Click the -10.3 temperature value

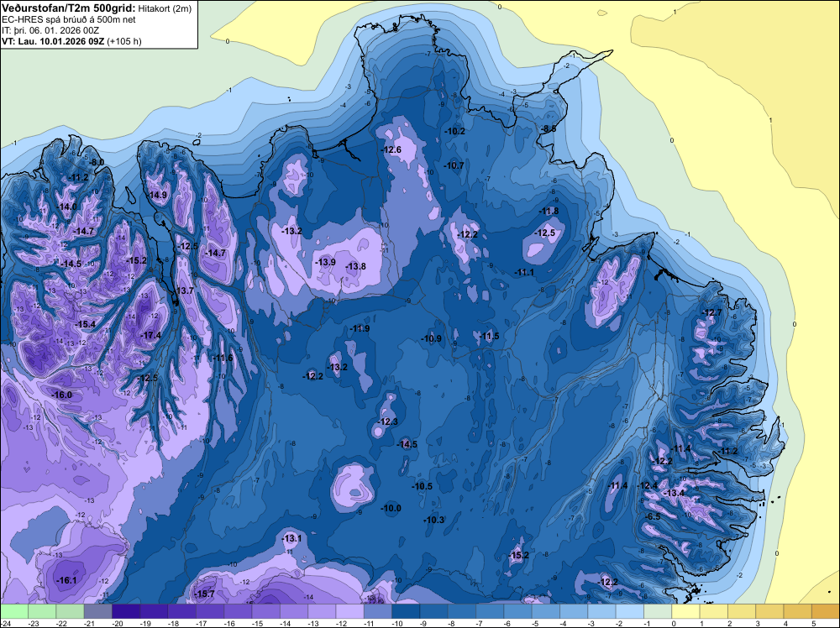click(x=434, y=520)
